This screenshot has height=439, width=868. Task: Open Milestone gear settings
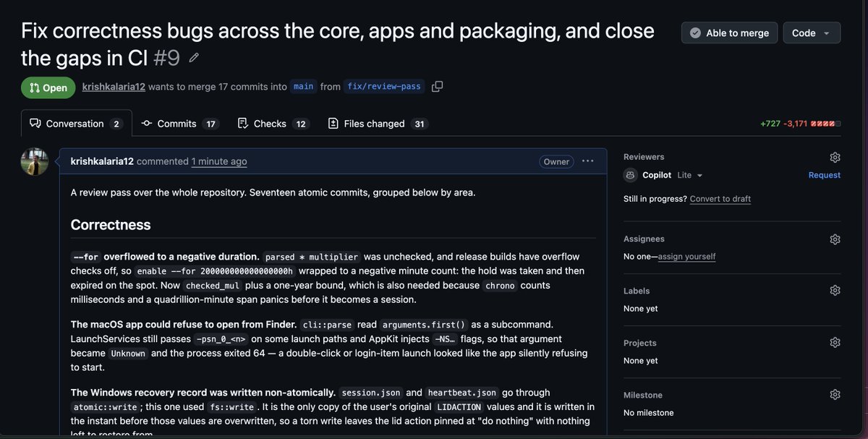[835, 395]
